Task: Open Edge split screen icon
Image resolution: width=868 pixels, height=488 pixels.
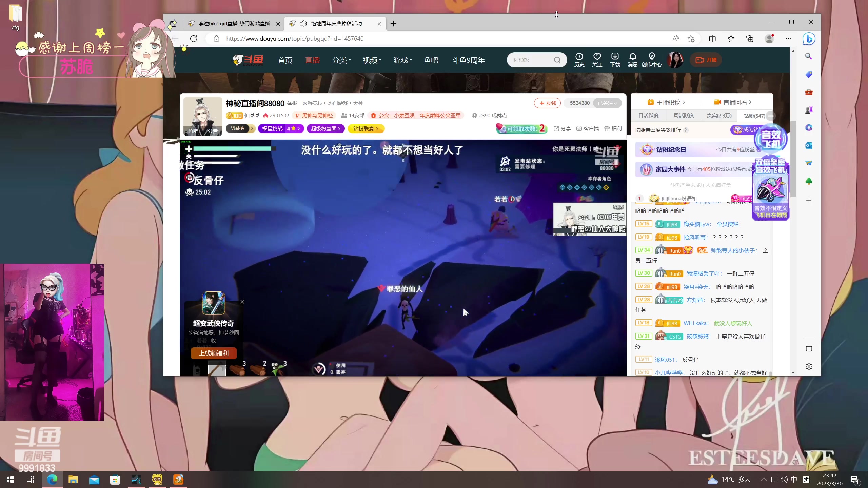Action: click(712, 39)
